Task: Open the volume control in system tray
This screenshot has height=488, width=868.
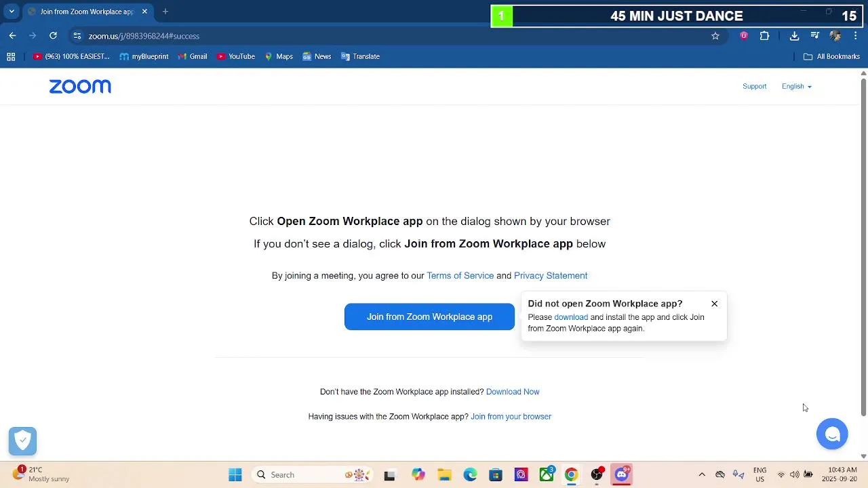Action: (x=794, y=474)
